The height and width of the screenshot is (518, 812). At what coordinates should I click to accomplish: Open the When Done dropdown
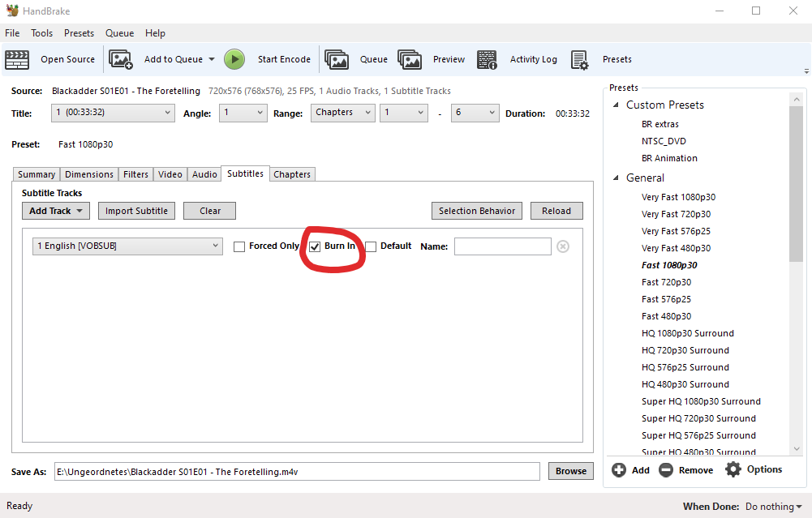[x=774, y=507]
